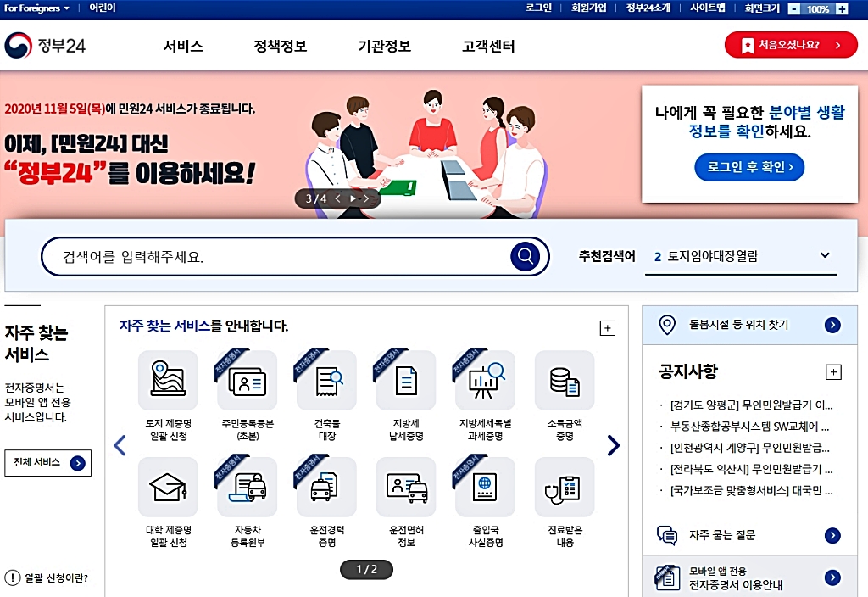Open the 출입국 사실증명 service icon
Image resolution: width=868 pixels, height=597 pixels.
(485, 488)
